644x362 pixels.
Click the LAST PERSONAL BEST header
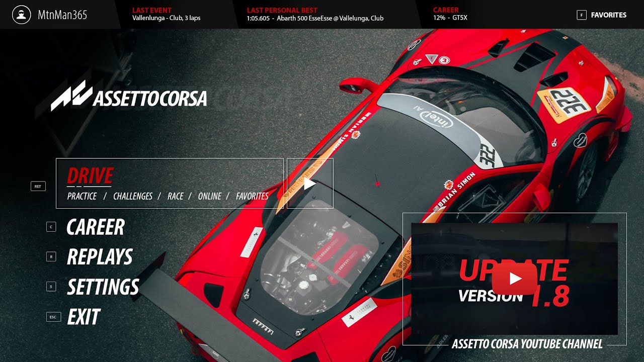click(282, 10)
